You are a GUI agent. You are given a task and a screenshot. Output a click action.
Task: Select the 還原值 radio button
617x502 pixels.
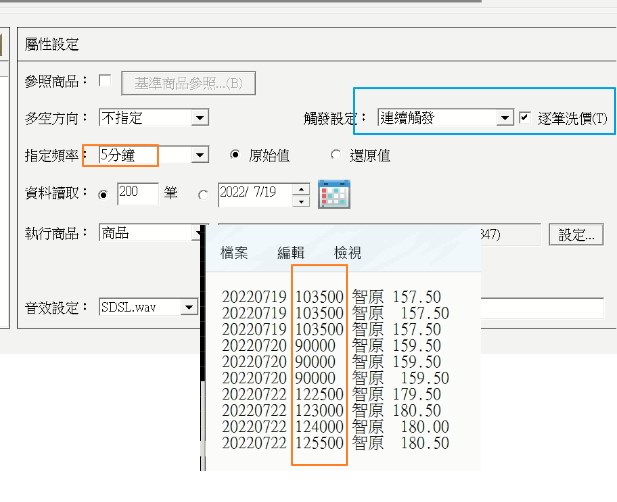tap(335, 155)
